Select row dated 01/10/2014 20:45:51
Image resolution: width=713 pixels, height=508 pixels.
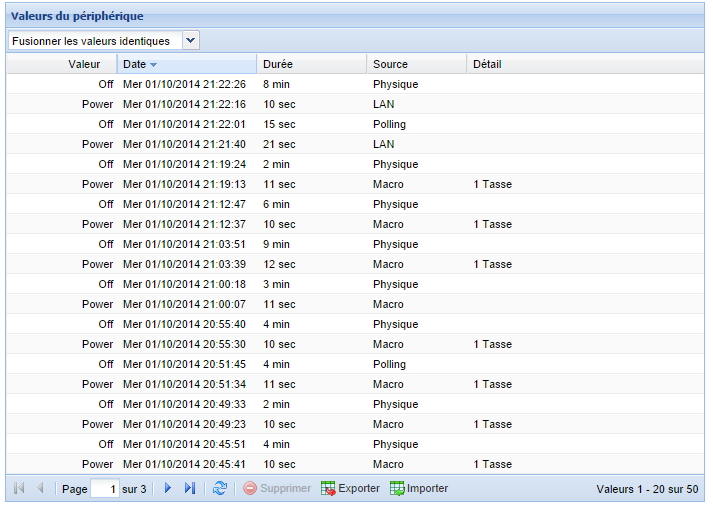point(355,444)
